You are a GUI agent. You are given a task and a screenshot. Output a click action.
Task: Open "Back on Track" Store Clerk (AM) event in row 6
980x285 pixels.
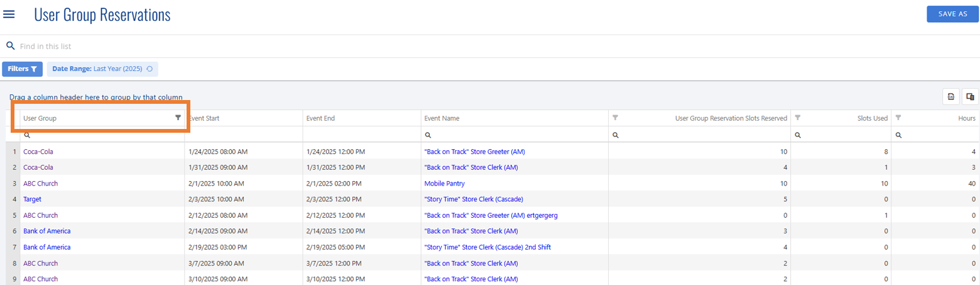coord(471,231)
